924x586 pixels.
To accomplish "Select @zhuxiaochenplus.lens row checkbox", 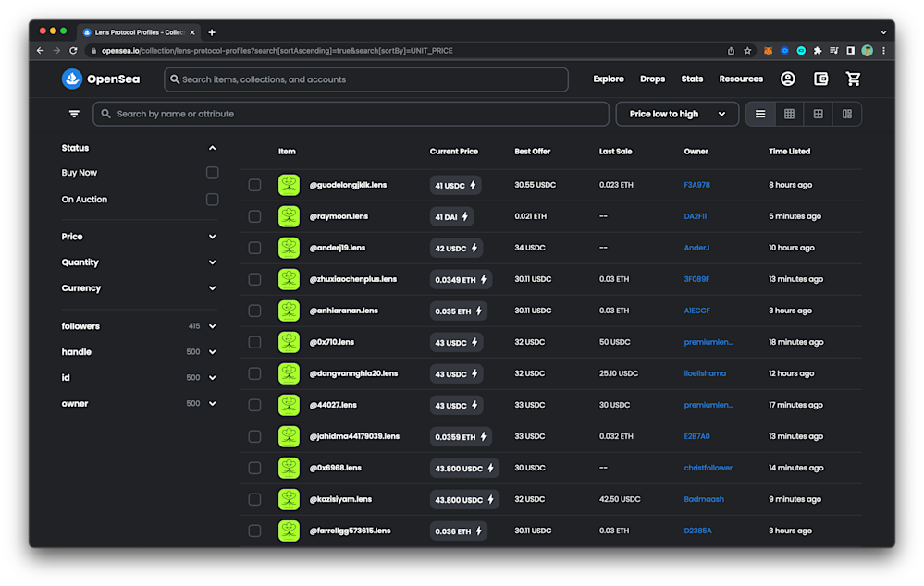I will (x=254, y=279).
